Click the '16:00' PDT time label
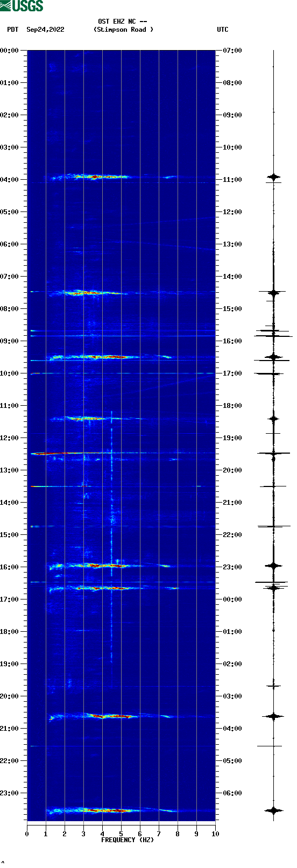Viewport: 297px width, 868px height. (10, 567)
